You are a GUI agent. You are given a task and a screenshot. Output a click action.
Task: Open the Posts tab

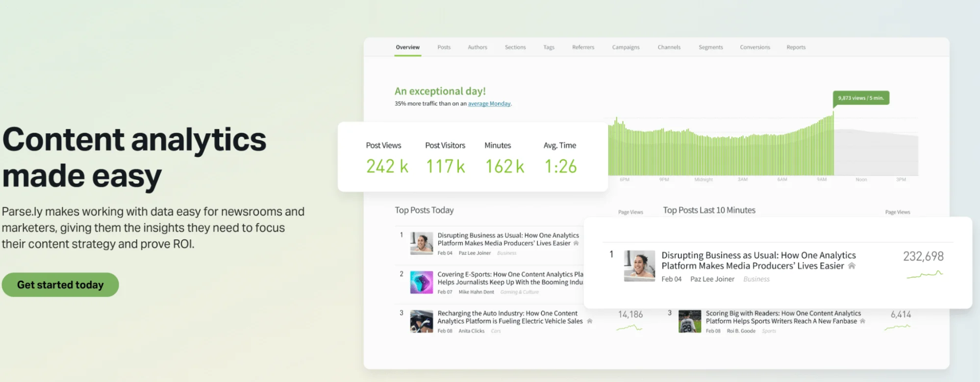click(444, 48)
